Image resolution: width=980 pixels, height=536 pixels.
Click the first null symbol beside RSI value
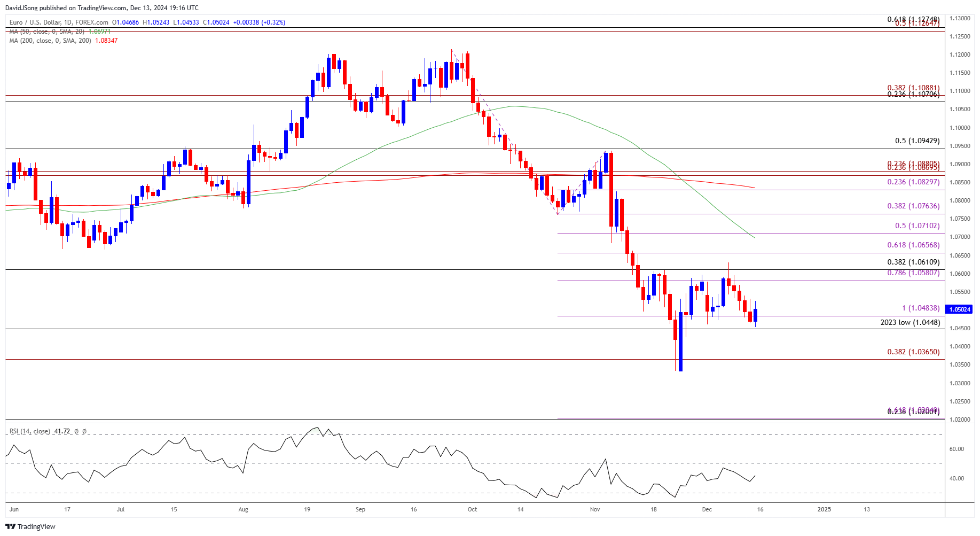coord(76,431)
